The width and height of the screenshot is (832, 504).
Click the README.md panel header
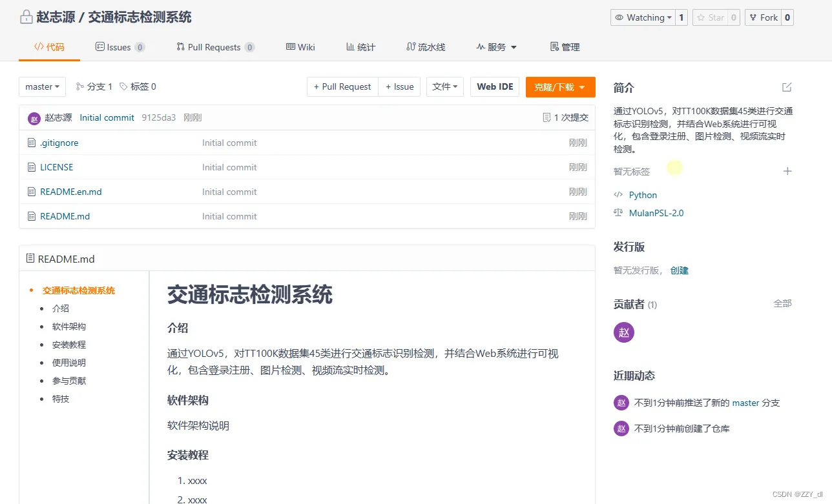pos(307,259)
